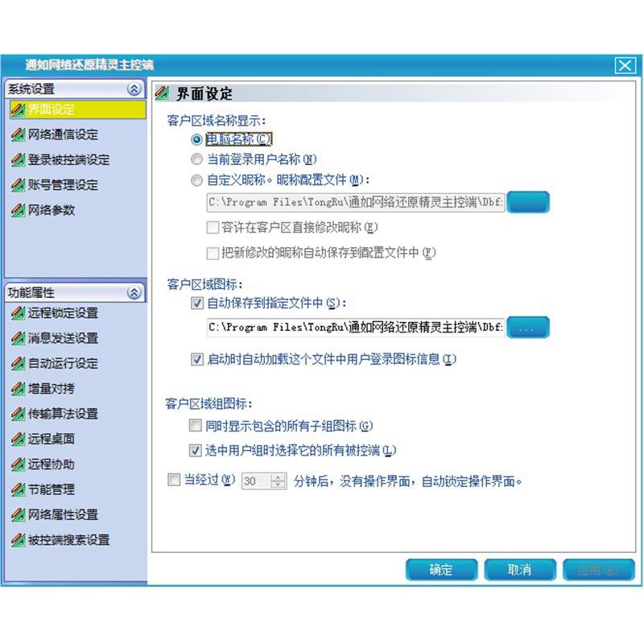Viewport: 644px width, 644px height.
Task: Click 取消 to dismiss the dialog
Action: click(x=520, y=569)
